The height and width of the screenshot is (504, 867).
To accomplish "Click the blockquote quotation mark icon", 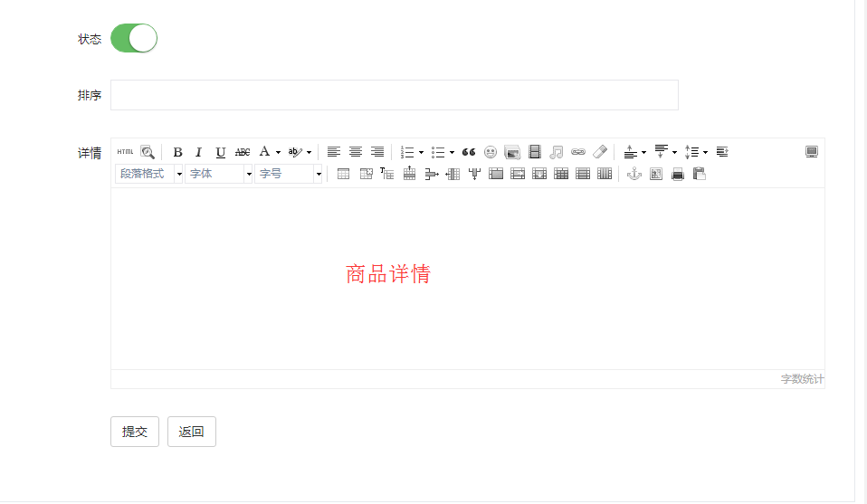I will pyautogui.click(x=469, y=152).
